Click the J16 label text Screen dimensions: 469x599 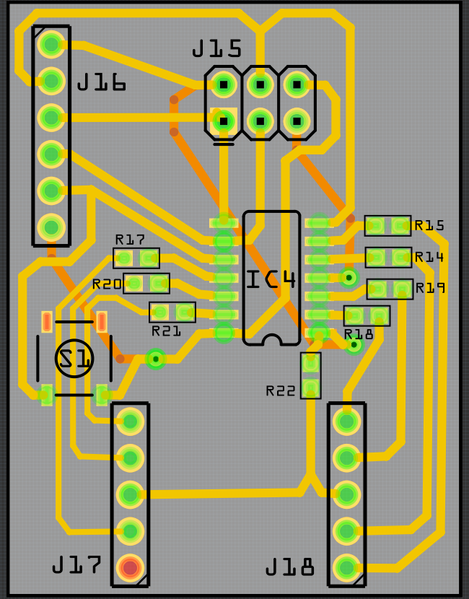tap(102, 82)
